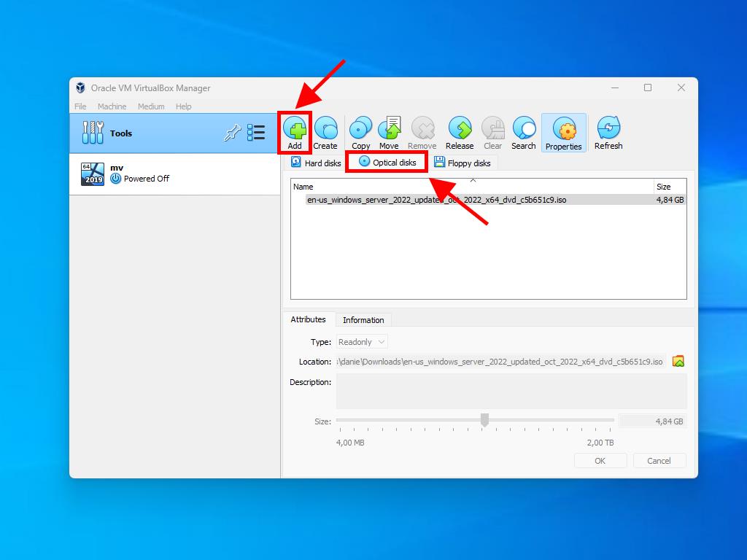
Task: Open the Machine menu
Action: (112, 106)
